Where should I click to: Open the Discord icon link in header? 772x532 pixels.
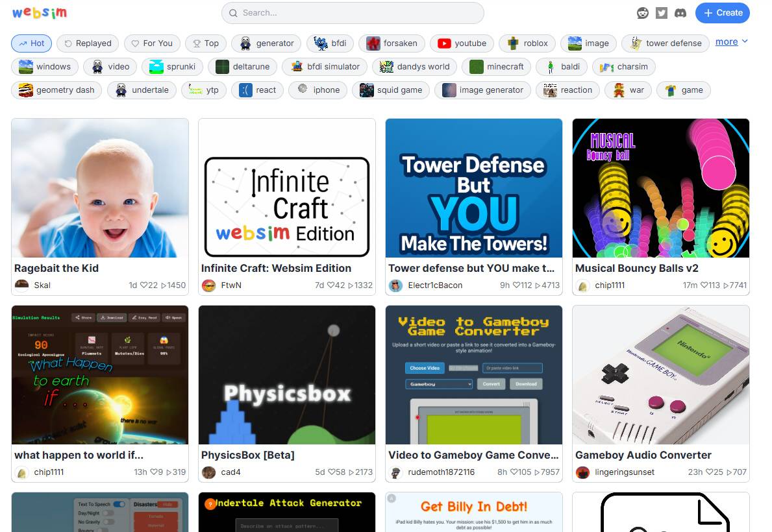click(x=680, y=13)
